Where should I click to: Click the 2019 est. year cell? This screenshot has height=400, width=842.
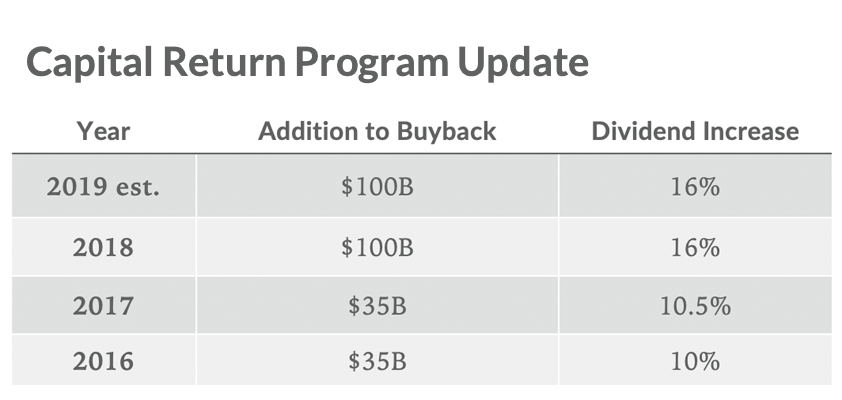(x=103, y=187)
